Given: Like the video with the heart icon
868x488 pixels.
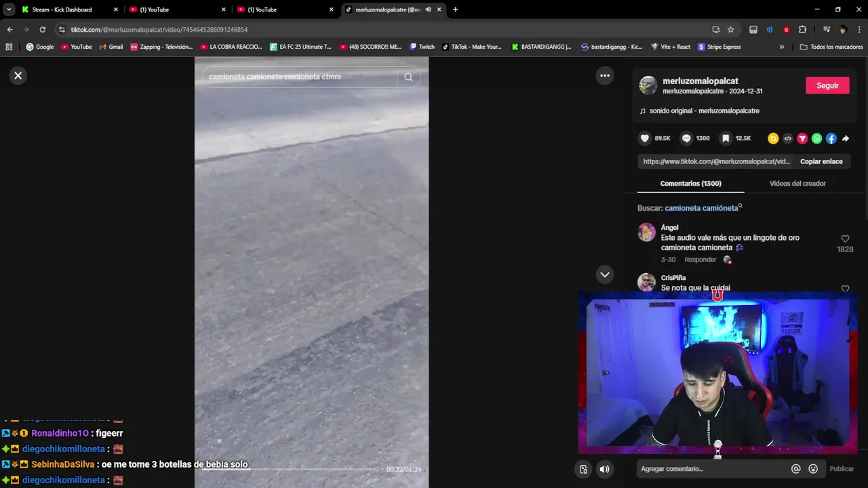Looking at the screenshot, I should pos(645,138).
